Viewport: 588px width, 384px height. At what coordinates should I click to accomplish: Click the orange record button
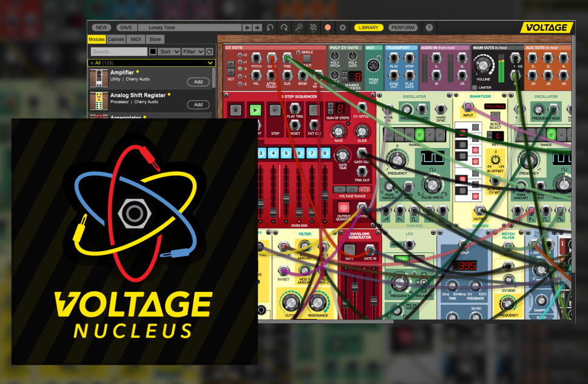click(x=328, y=27)
